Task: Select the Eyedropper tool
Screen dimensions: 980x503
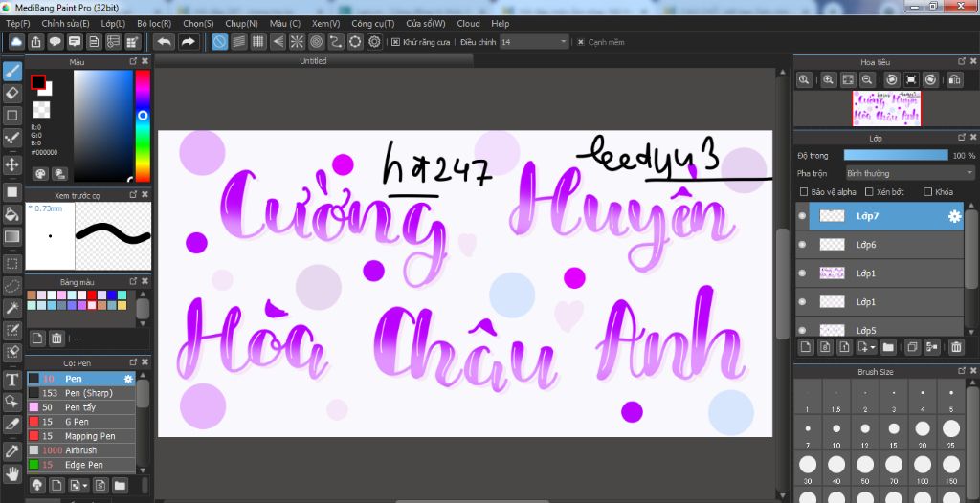Action: point(11,450)
